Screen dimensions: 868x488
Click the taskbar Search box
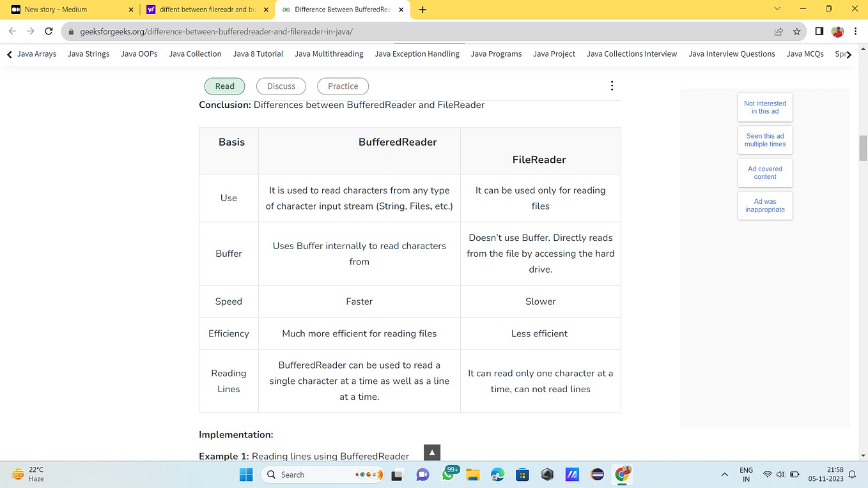pyautogui.click(x=323, y=475)
